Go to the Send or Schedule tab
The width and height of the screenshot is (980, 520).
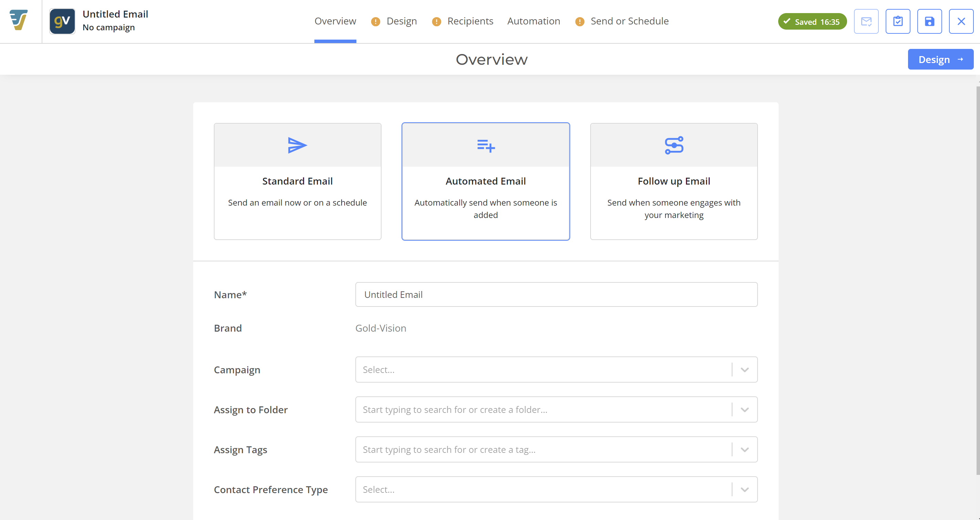point(629,21)
